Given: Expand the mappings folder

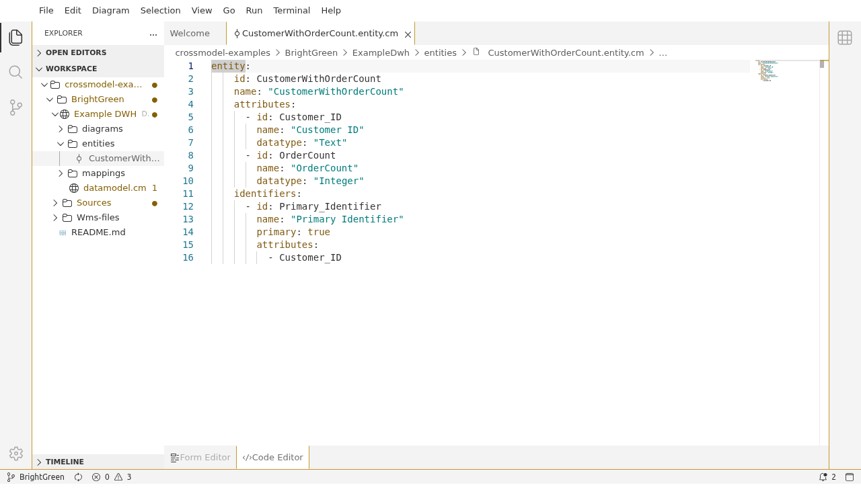Looking at the screenshot, I should point(103,173).
